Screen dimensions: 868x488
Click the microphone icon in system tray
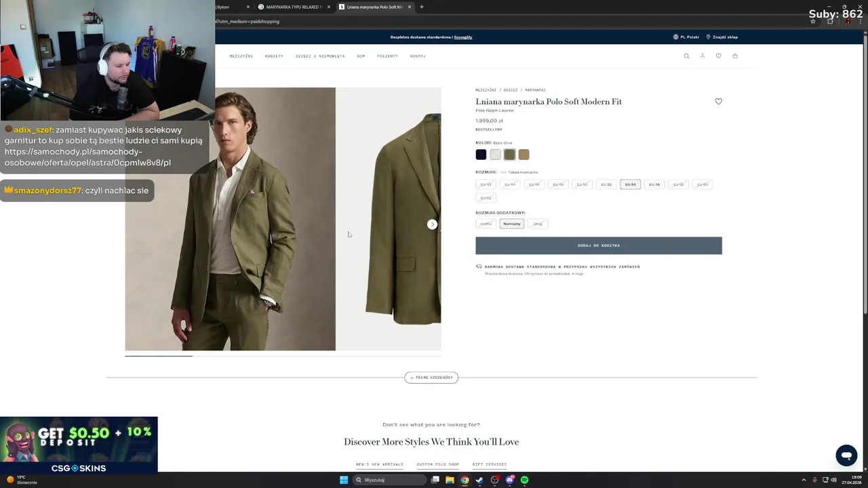(x=815, y=480)
